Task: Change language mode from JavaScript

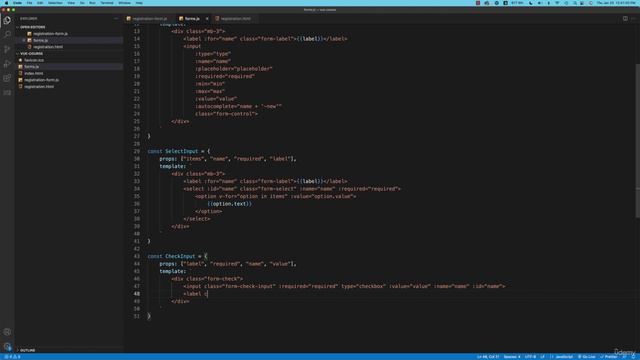Action: pos(564,357)
